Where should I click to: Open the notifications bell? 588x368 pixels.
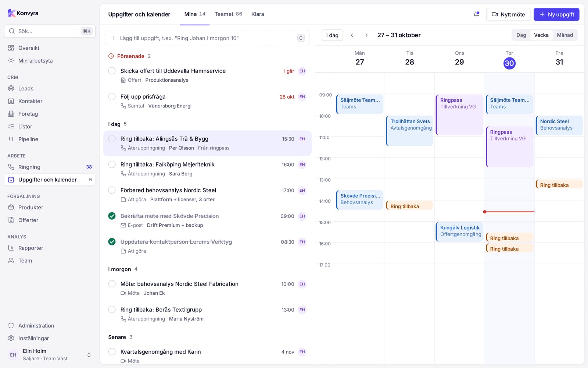477,14
